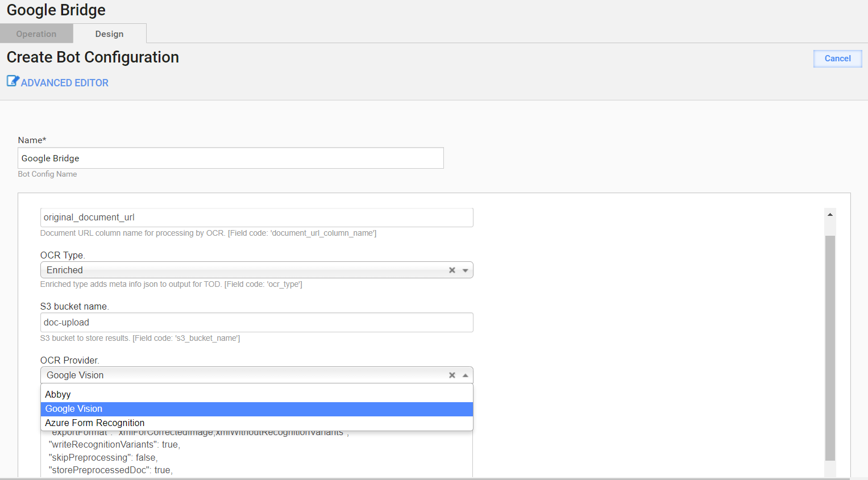
Task: Click the vertical scrollbar thumb of the form
Action: tap(830, 348)
